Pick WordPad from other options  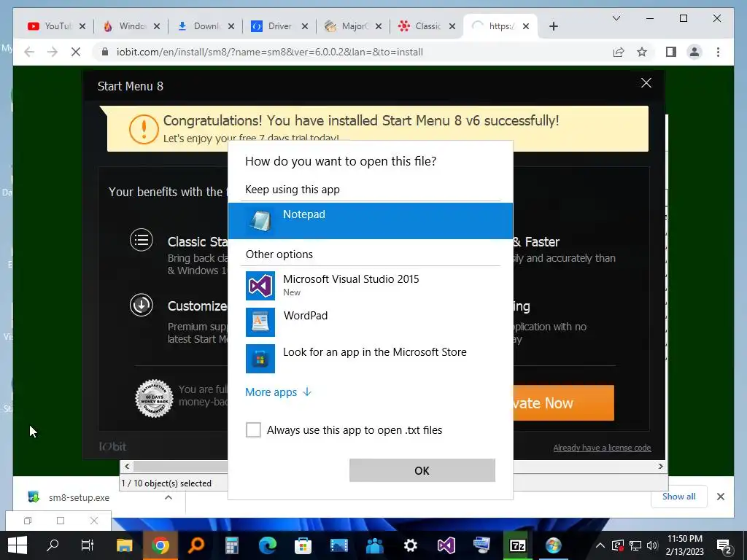tap(370, 322)
